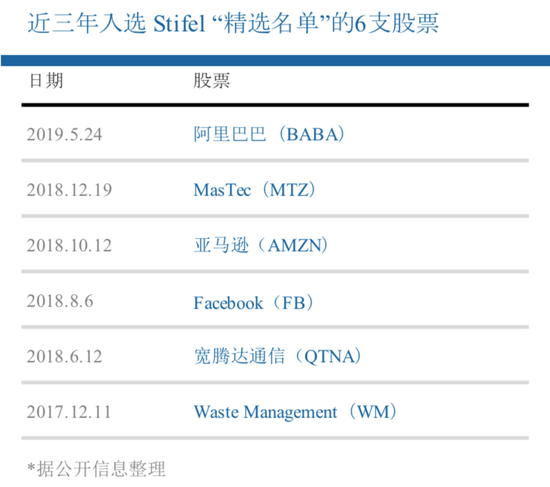Image resolution: width=550 pixels, height=487 pixels.
Task: Click the 宽腾达通信 (QTNA) stock link
Action: pos(277,356)
